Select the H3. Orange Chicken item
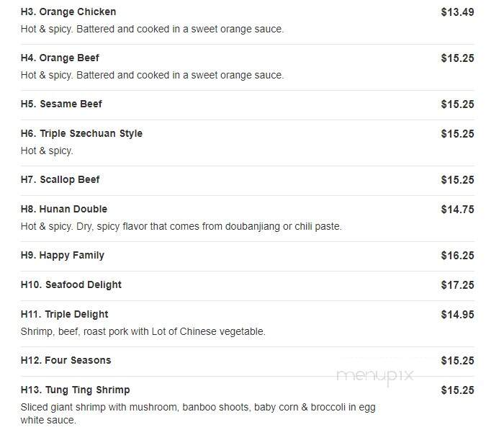This screenshot has height=435, width=504. tap(68, 12)
